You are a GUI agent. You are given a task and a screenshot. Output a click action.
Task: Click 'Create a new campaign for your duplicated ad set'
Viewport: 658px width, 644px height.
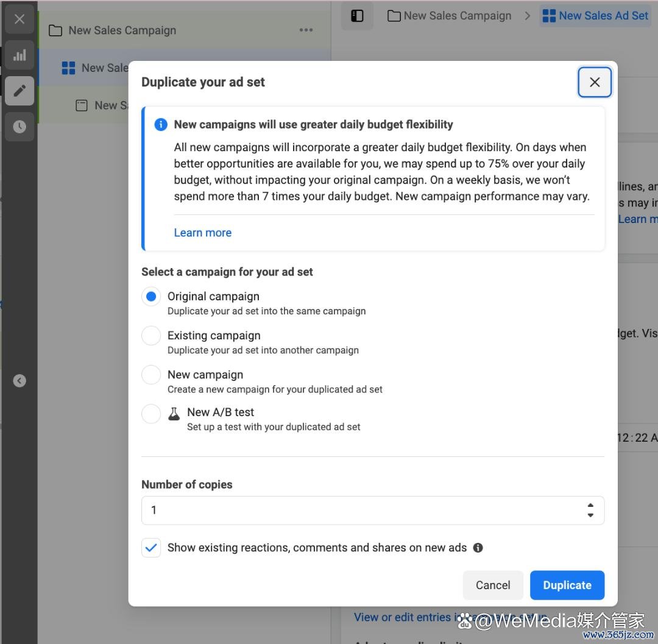275,389
